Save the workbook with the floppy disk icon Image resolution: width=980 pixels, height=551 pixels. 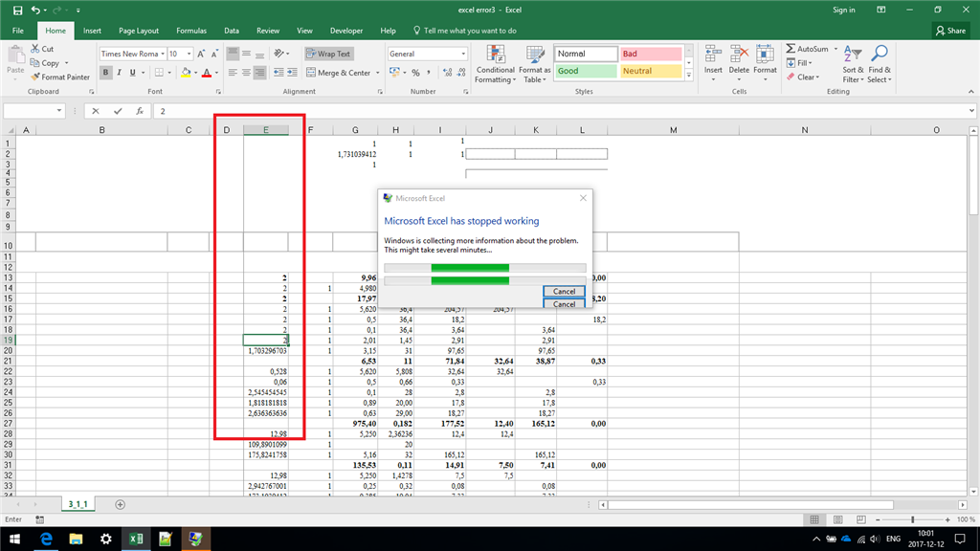pos(17,10)
